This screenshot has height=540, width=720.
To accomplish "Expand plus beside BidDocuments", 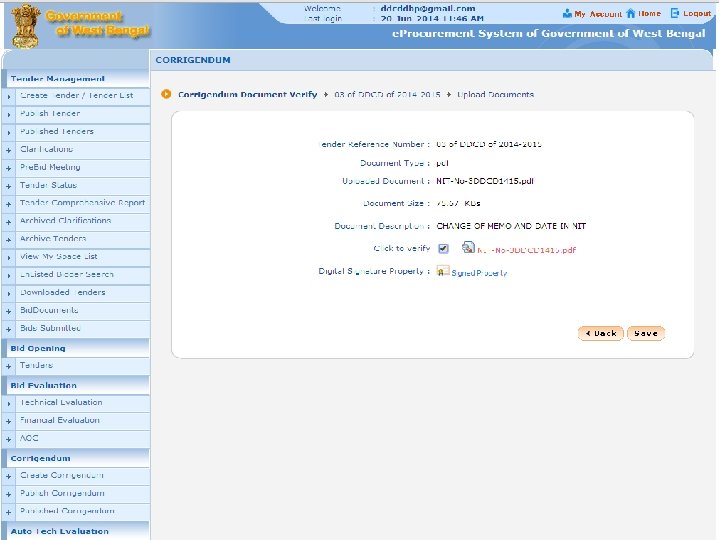I will [x=9, y=312].
